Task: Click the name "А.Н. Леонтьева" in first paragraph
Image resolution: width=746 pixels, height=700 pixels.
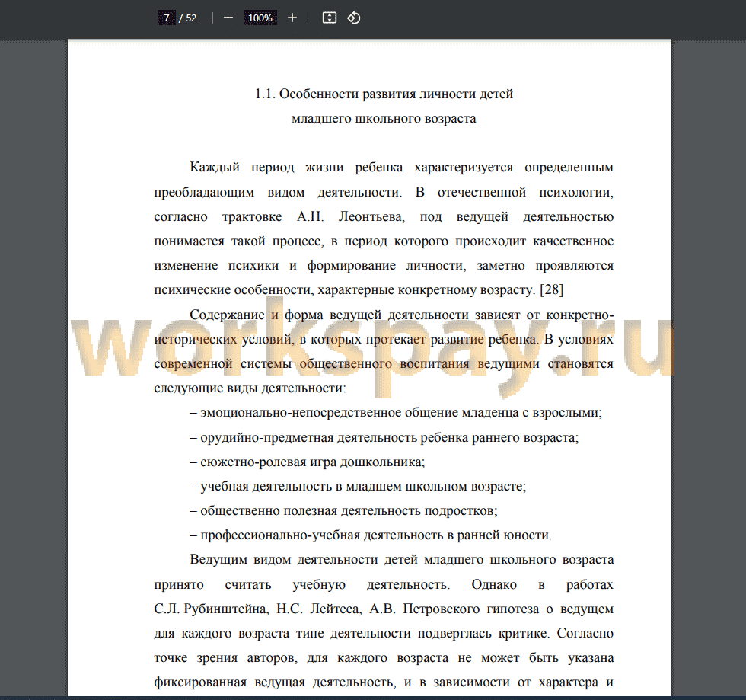Action: [351, 217]
